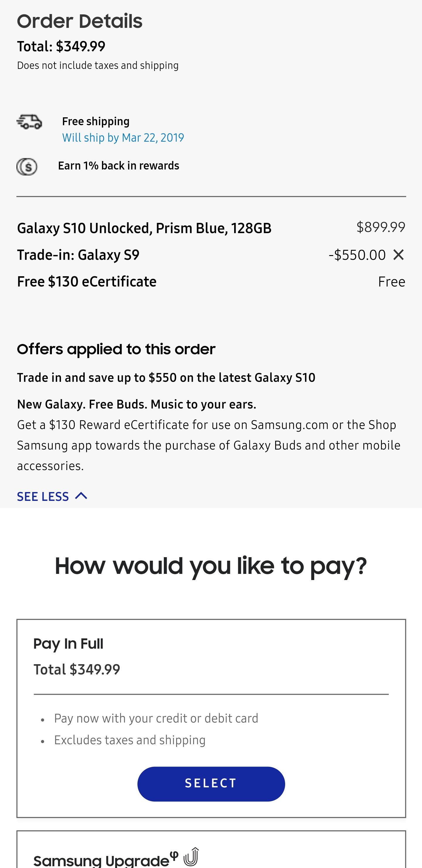422x868 pixels.
Task: Click the Order Details heading
Action: (x=79, y=21)
